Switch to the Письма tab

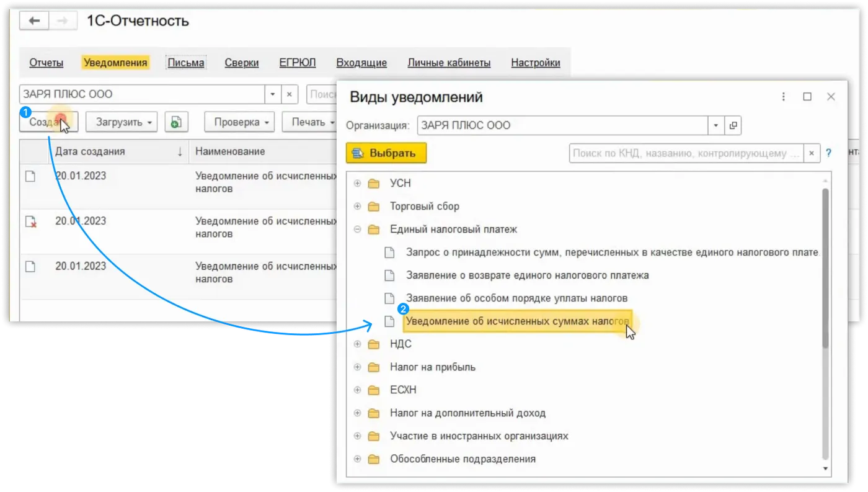[186, 63]
